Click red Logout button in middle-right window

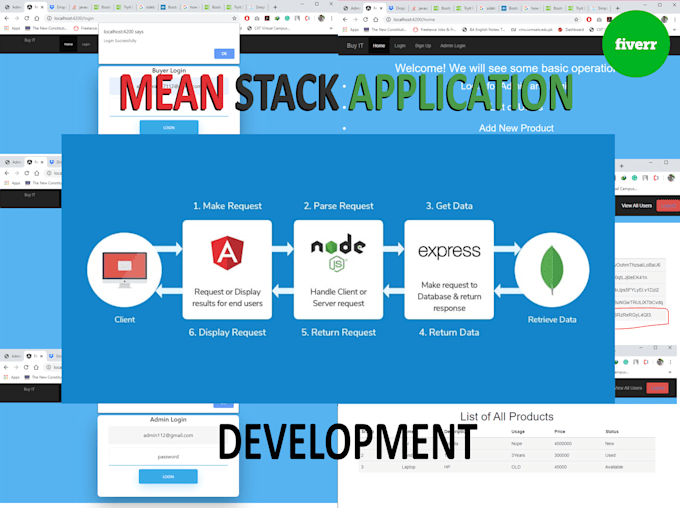[667, 206]
